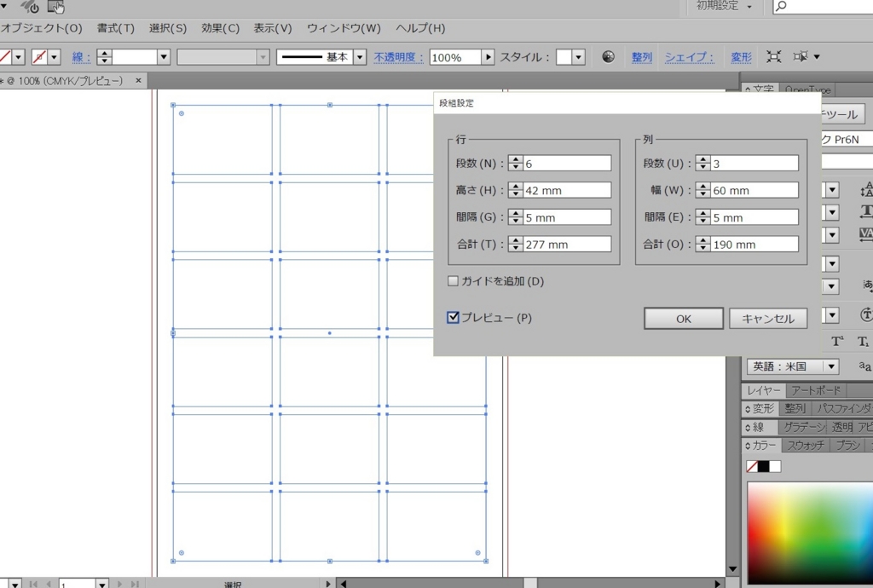Image resolution: width=873 pixels, height=588 pixels.
Task: Click the キャンセル button
Action: tap(768, 319)
